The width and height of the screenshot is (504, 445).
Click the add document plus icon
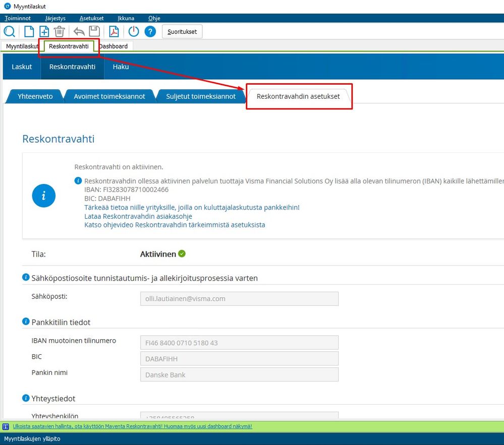tap(44, 31)
